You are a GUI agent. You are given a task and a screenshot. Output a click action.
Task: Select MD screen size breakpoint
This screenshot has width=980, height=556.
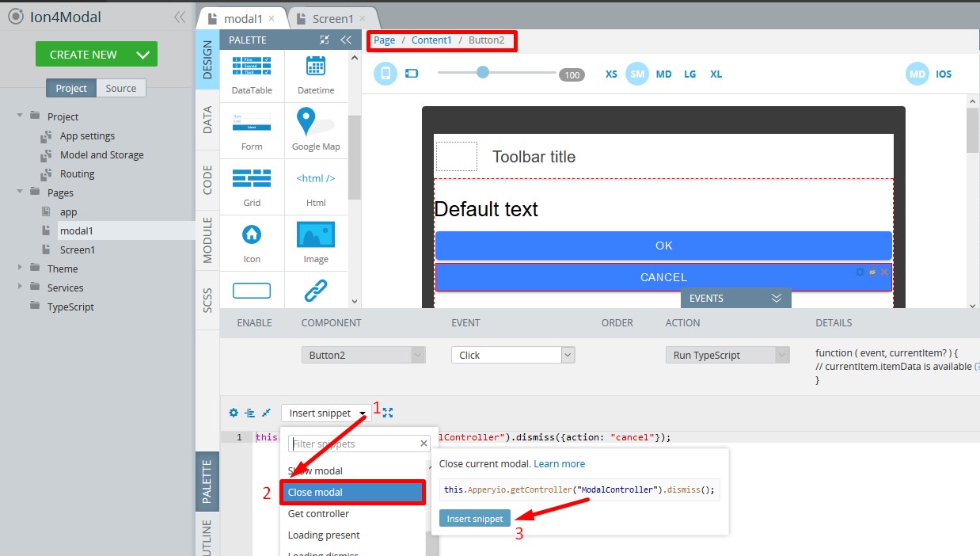coord(663,74)
